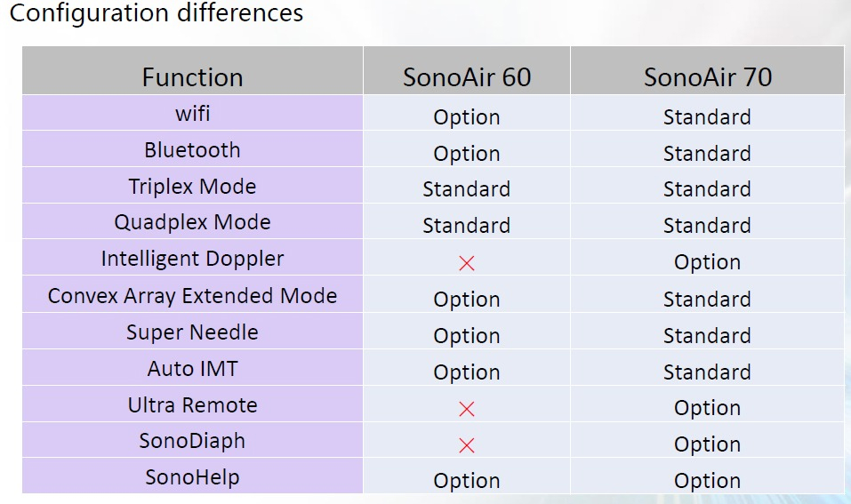This screenshot has width=851, height=504.
Task: Click the Triplex Mode cell
Action: click(x=192, y=186)
